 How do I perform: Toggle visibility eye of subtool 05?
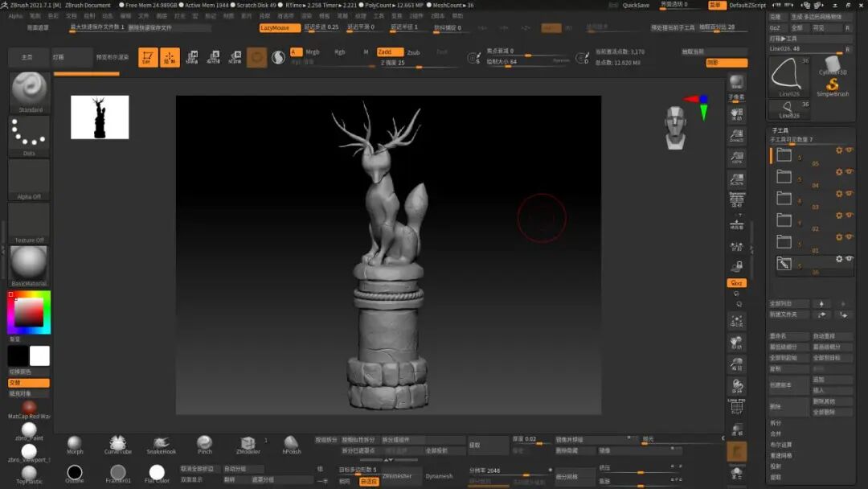(850, 150)
